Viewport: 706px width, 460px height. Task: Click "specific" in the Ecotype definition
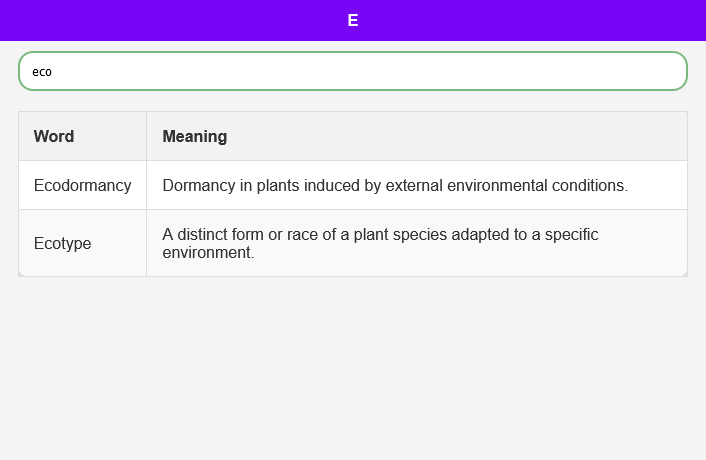(x=569, y=234)
